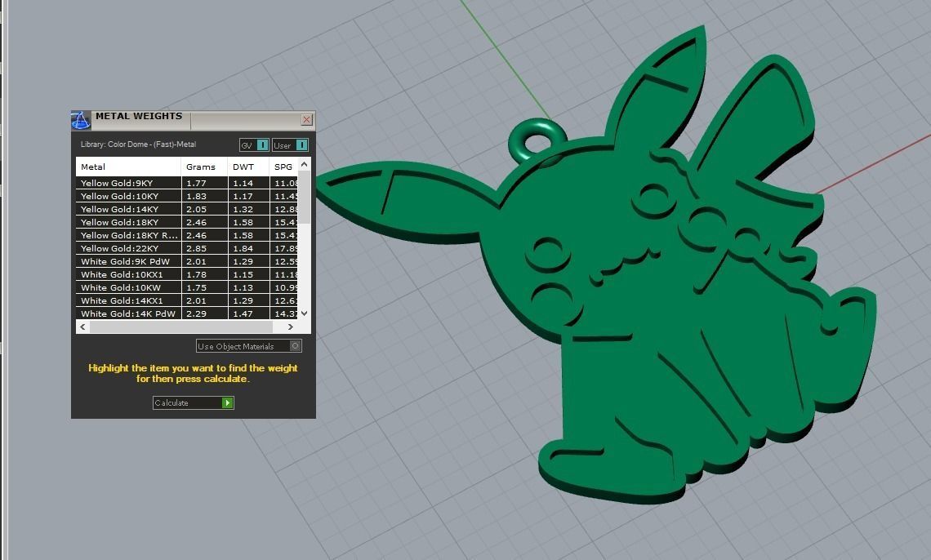Image resolution: width=931 pixels, height=560 pixels.
Task: Click the Metal Weights panel logo icon
Action: 81,120
